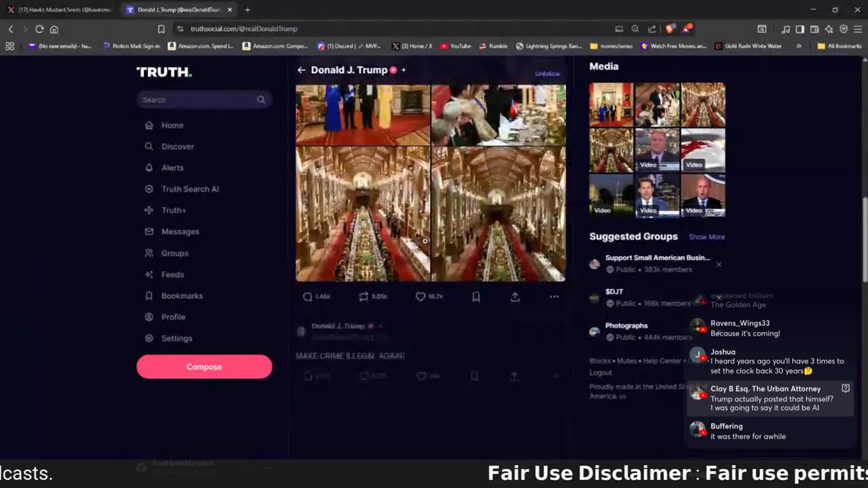This screenshot has height=488, width=868.
Task: Open the Brave VPN shield icon
Action: point(844,29)
